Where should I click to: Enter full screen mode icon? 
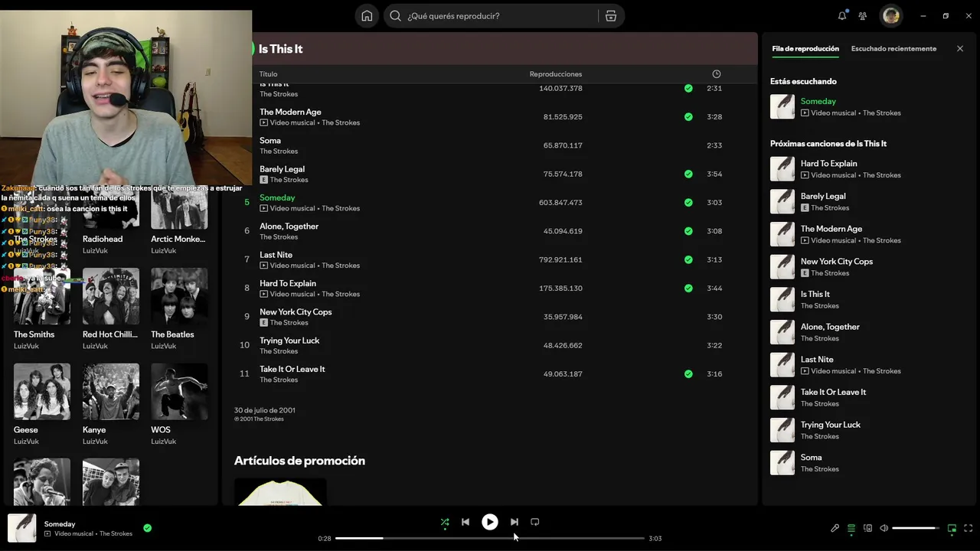click(x=969, y=528)
